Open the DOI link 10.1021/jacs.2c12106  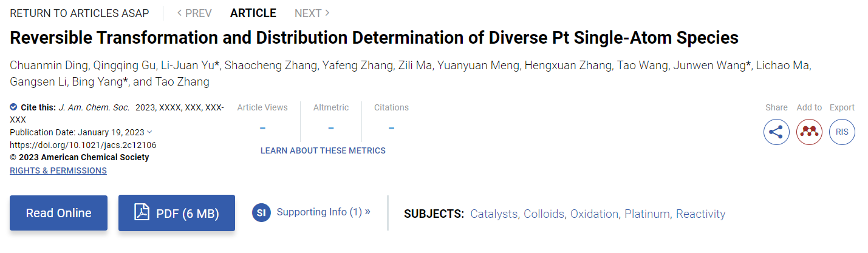(83, 145)
